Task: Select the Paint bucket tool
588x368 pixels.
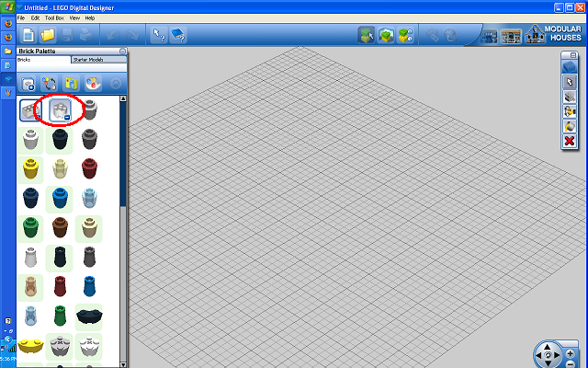Action: click(570, 126)
